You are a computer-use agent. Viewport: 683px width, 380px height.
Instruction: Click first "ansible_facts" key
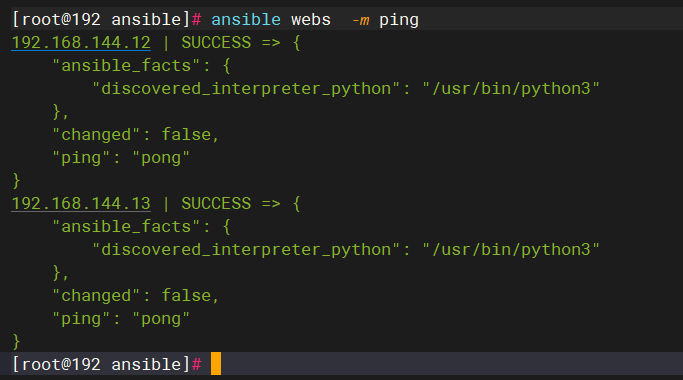point(126,66)
